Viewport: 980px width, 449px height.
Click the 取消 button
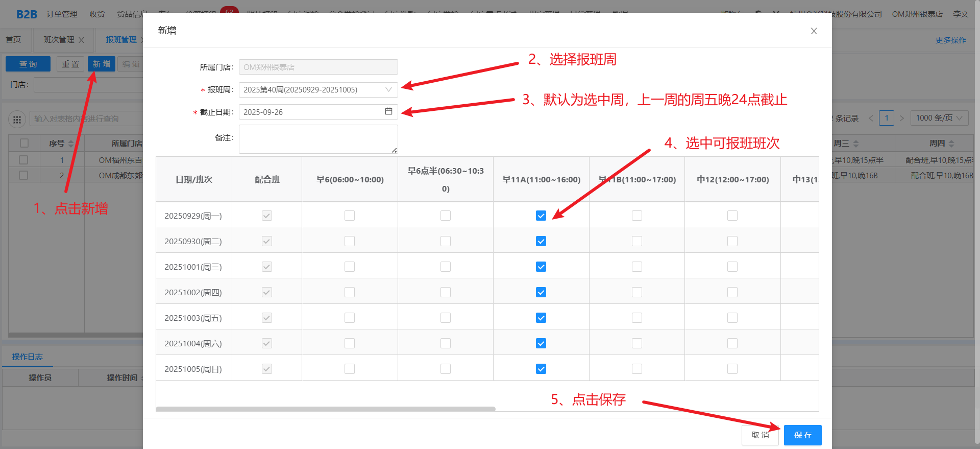(x=760, y=435)
